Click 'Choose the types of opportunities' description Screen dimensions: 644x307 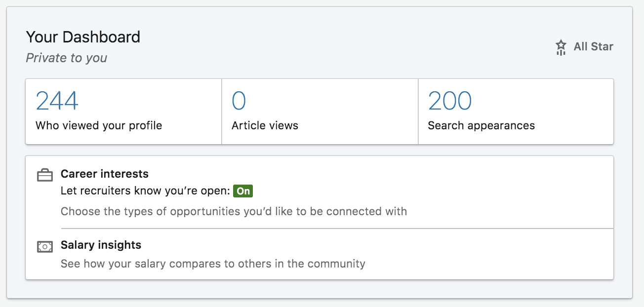click(234, 212)
